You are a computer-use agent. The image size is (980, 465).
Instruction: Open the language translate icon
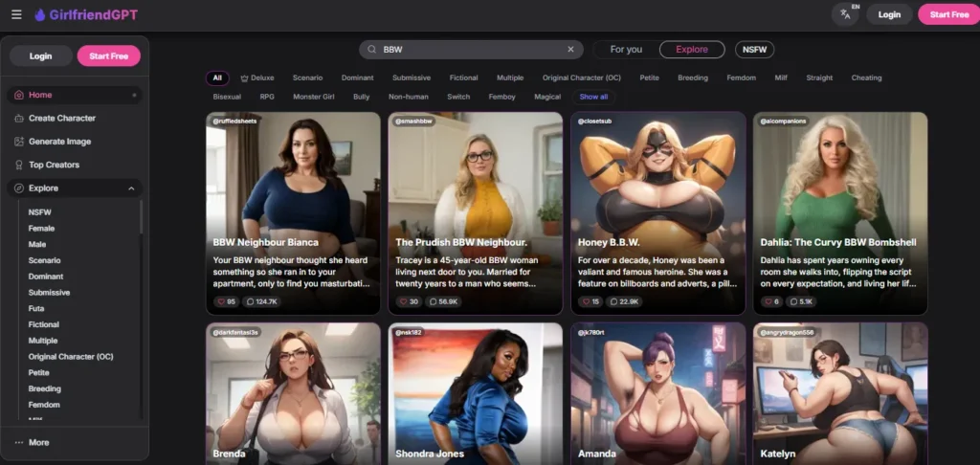click(846, 14)
